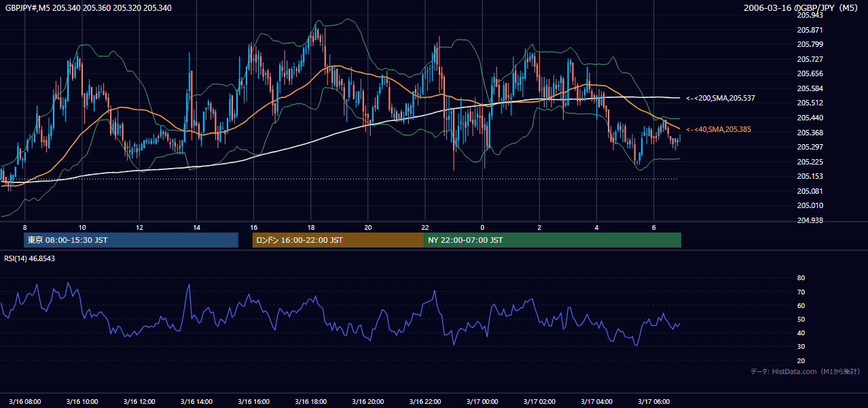Image resolution: width=868 pixels, height=408 pixels.
Task: Click hour label 14 below the price chart
Action: (196, 227)
